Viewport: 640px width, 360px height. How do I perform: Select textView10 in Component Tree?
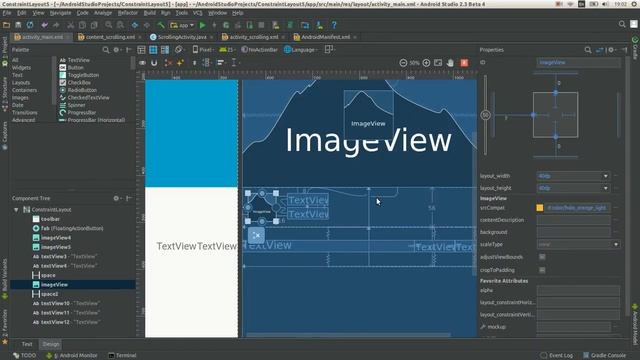click(66, 304)
